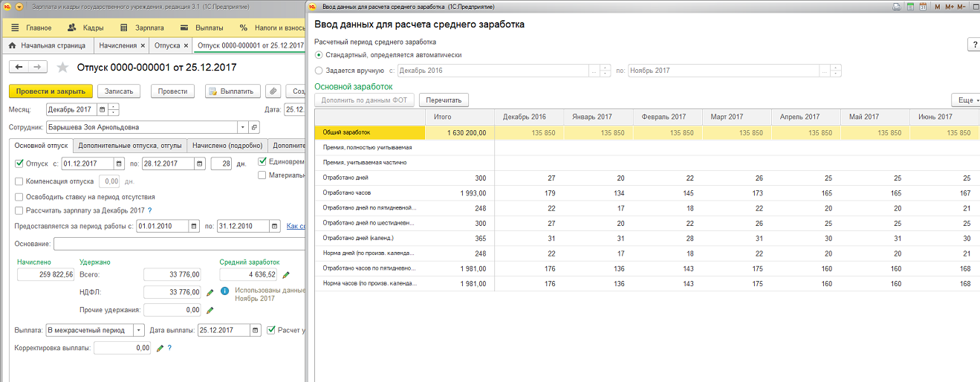This screenshot has height=382, width=980.
Task: Open the help question mark beside Рассчитать зарплату
Action: coord(149,210)
